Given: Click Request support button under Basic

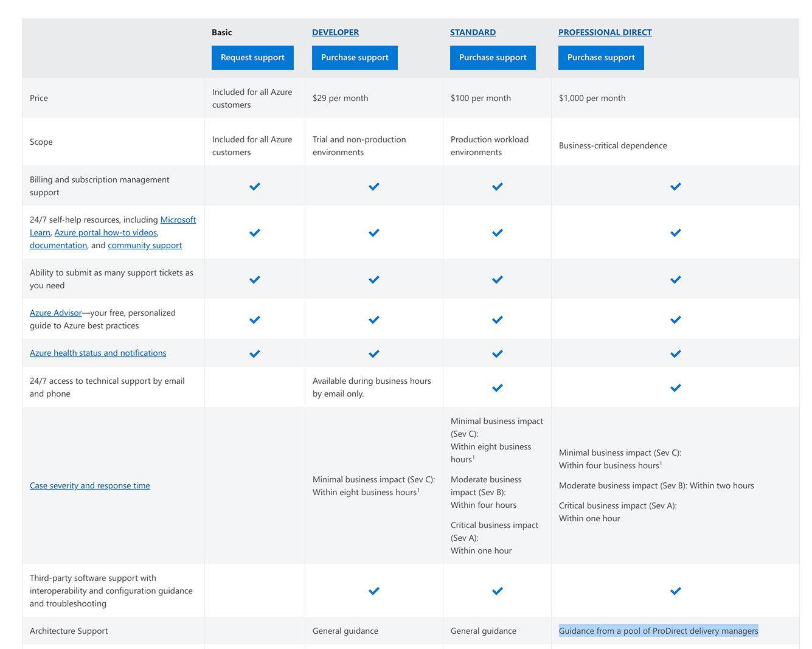Looking at the screenshot, I should (x=252, y=58).
